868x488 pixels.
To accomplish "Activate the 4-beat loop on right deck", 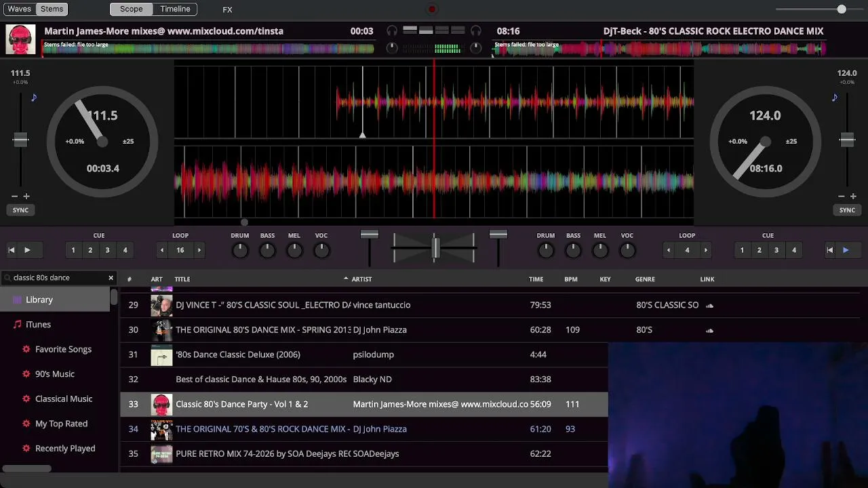I will point(687,250).
